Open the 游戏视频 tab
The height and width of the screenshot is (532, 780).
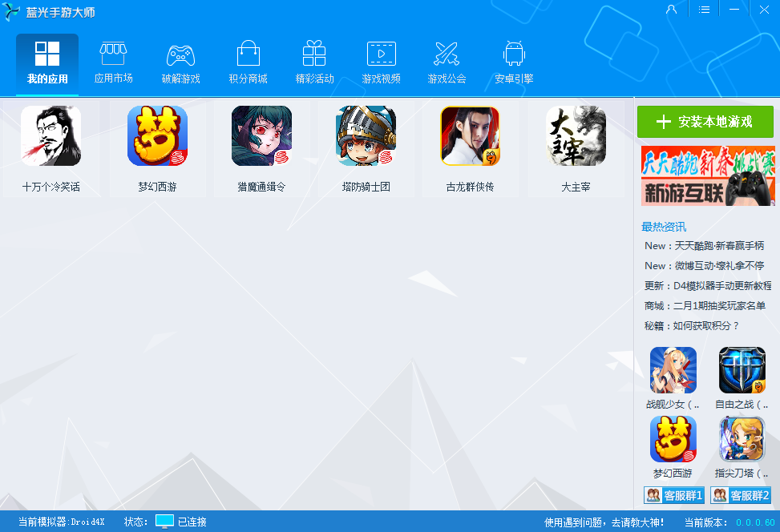[381, 62]
